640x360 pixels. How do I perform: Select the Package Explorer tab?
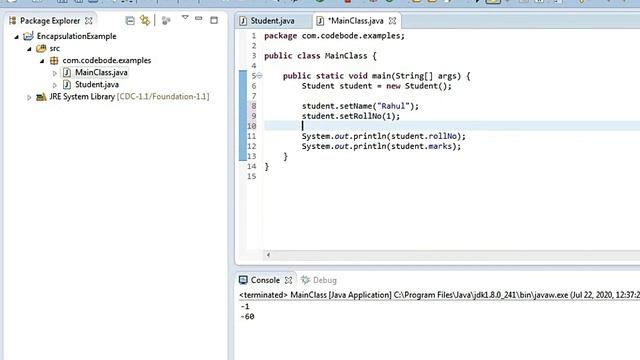[x=50, y=20]
